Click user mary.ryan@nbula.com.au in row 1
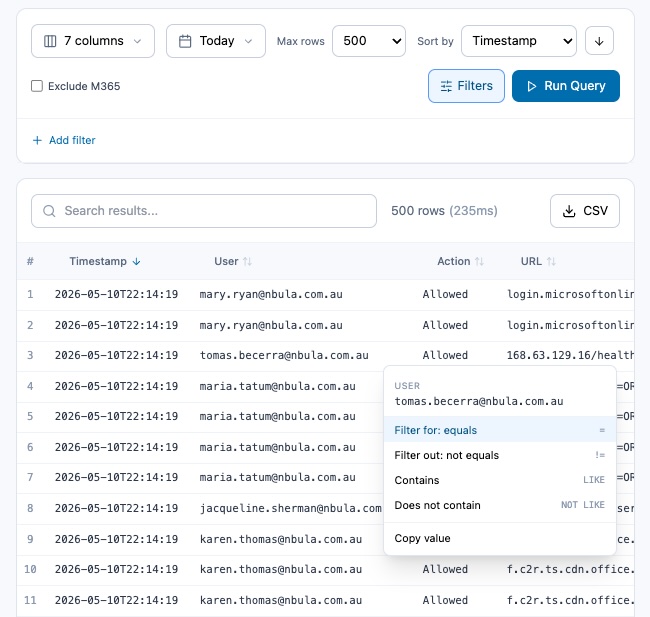Screen dimensions: 650x617 point(271,294)
